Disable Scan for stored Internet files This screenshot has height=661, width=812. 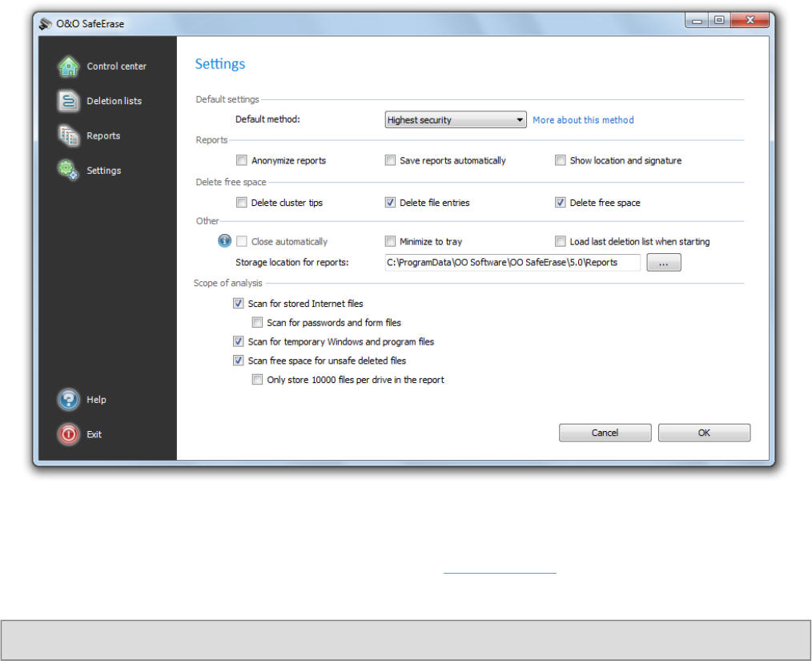pos(238,303)
